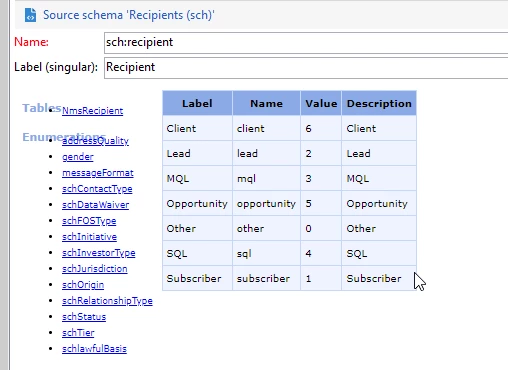Screen dimensions: 508x370
Task: Open the schOrigin enumeration
Action: pyautogui.click(x=83, y=285)
